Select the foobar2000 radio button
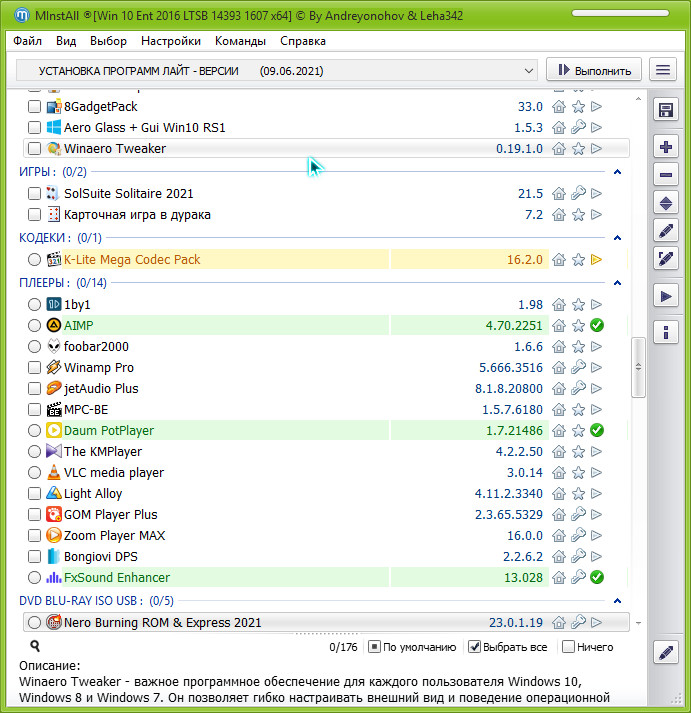The height and width of the screenshot is (713, 691). tap(35, 347)
